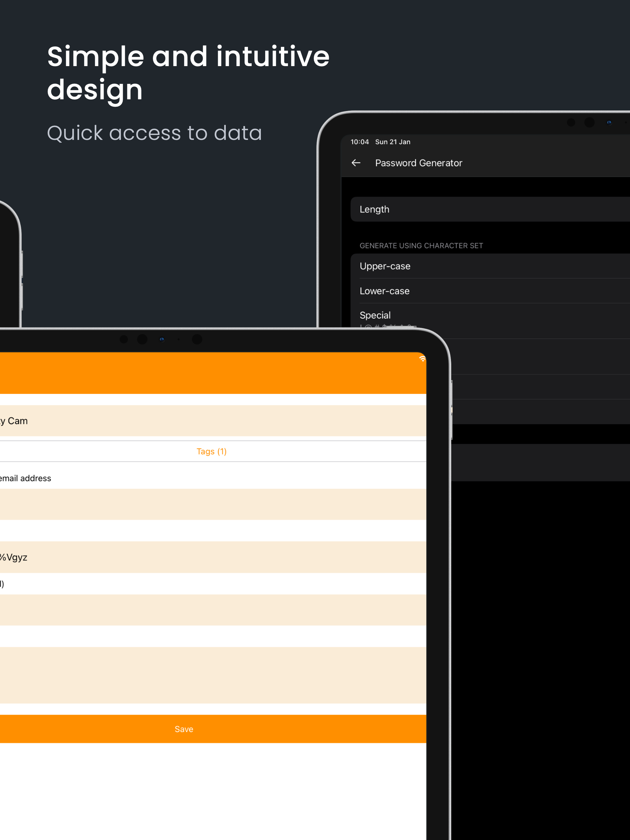Click the Password Generator title
This screenshot has height=840, width=630.
click(x=418, y=163)
